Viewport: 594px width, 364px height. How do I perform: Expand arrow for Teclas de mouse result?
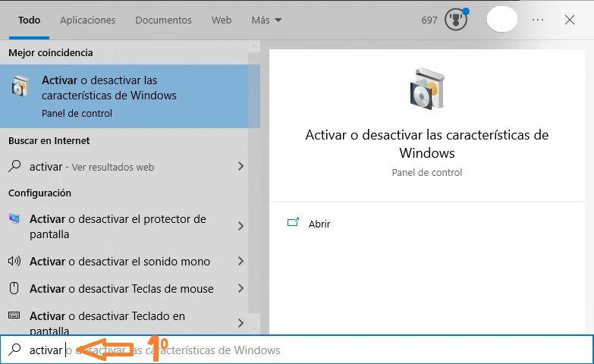(240, 288)
